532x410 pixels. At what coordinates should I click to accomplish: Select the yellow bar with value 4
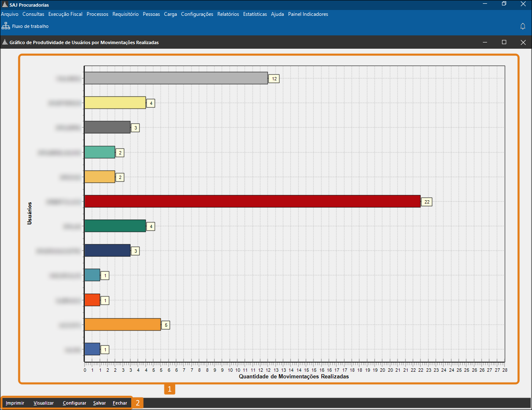[x=115, y=103]
